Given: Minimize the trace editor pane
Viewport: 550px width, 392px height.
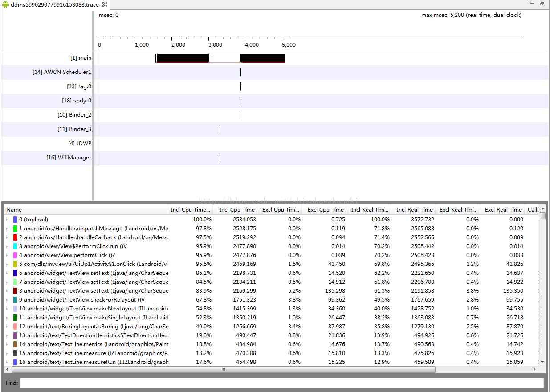Looking at the screenshot, I should (x=532, y=3).
